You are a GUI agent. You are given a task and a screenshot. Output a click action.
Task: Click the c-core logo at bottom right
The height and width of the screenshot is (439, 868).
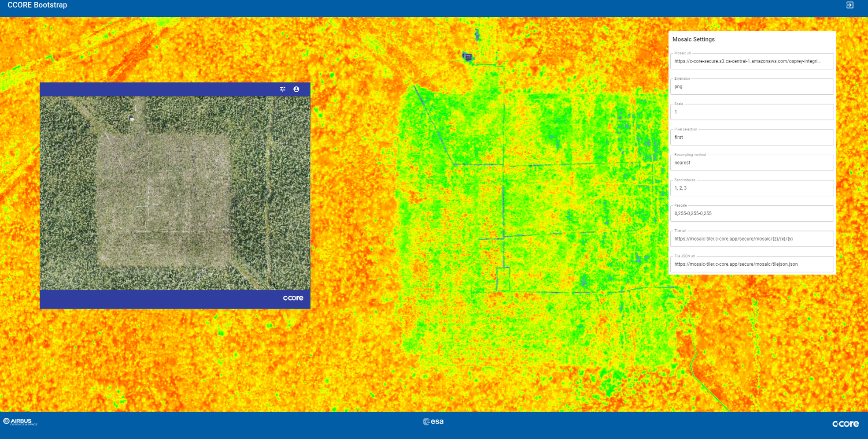(845, 424)
